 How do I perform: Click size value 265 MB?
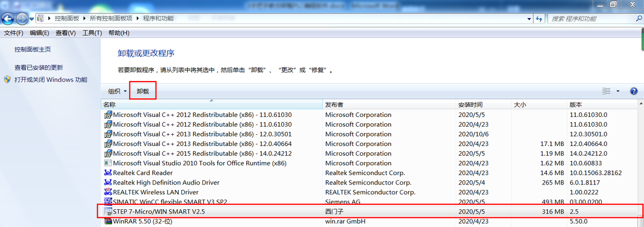pos(553,182)
